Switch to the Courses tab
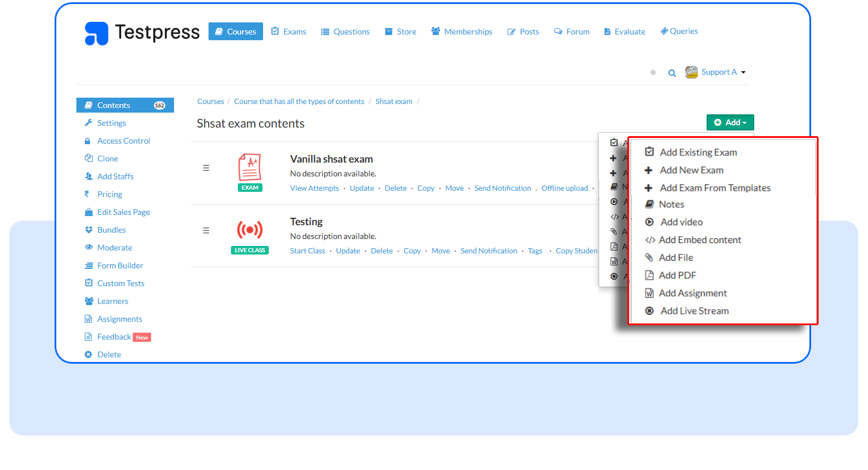Image resolution: width=868 pixels, height=470 pixels. pos(236,32)
